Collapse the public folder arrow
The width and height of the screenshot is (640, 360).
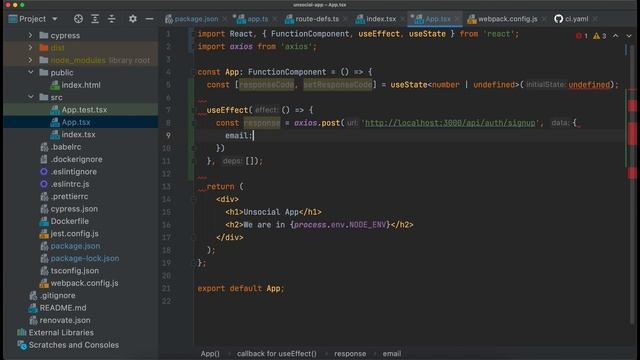[31, 72]
